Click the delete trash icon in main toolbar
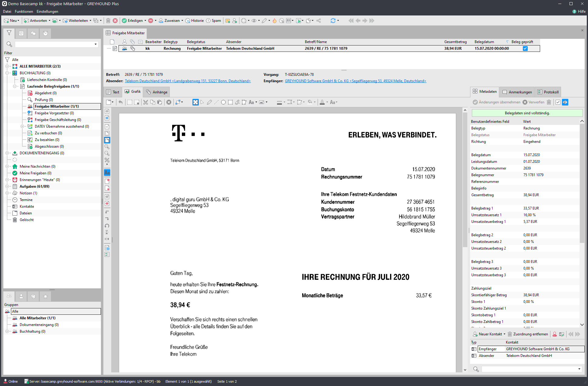Screen dimensions: 588x386 pos(108,21)
